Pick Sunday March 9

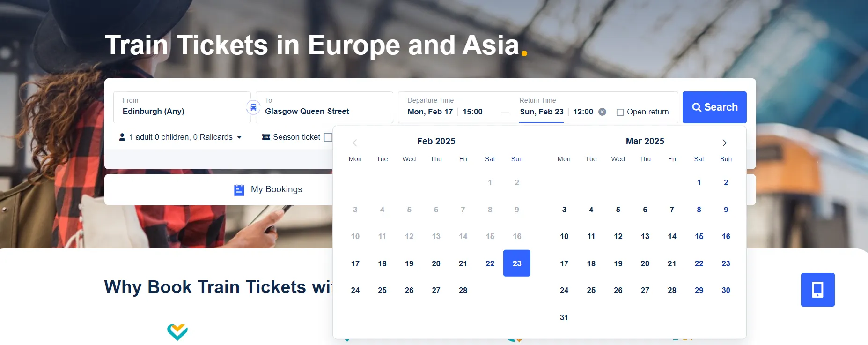pos(726,210)
